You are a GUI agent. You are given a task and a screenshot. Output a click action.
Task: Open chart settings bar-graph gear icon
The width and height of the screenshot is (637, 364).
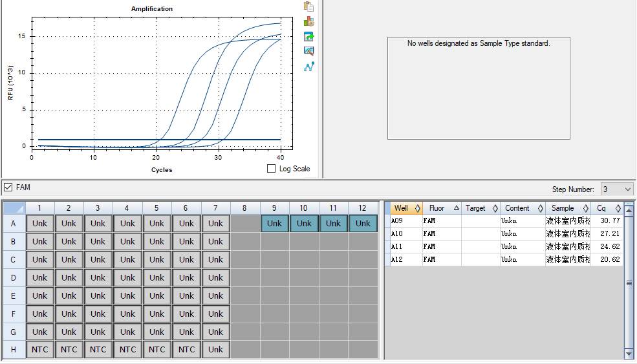pyautogui.click(x=308, y=21)
